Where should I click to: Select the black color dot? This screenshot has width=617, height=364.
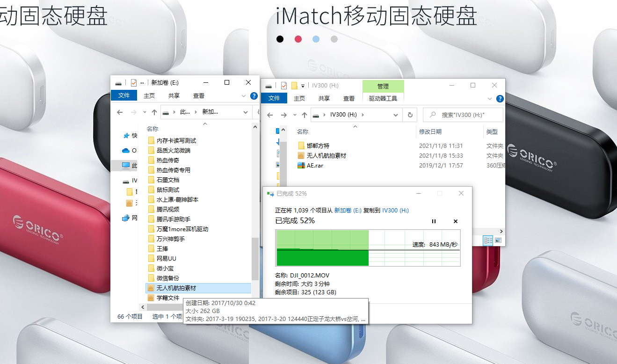click(280, 39)
